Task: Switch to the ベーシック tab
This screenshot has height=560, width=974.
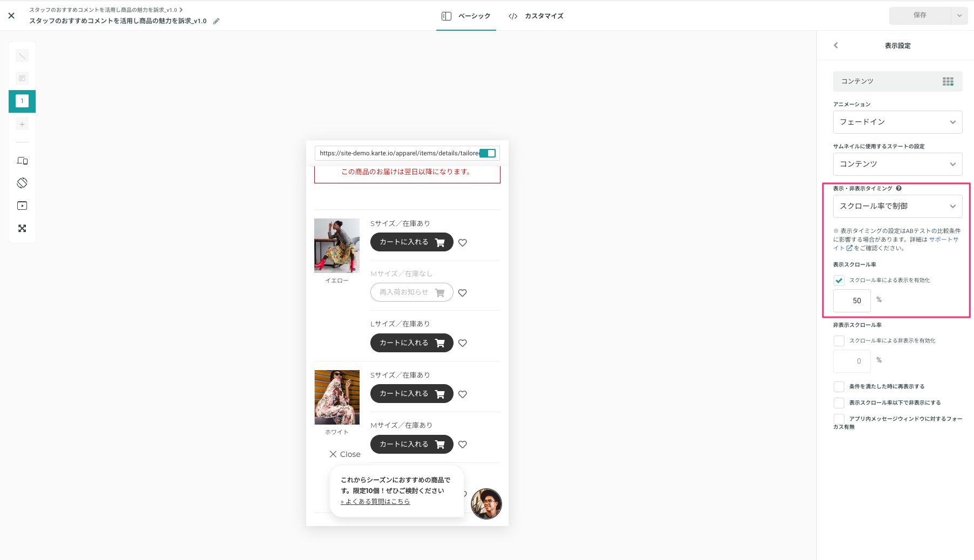Action: [466, 16]
